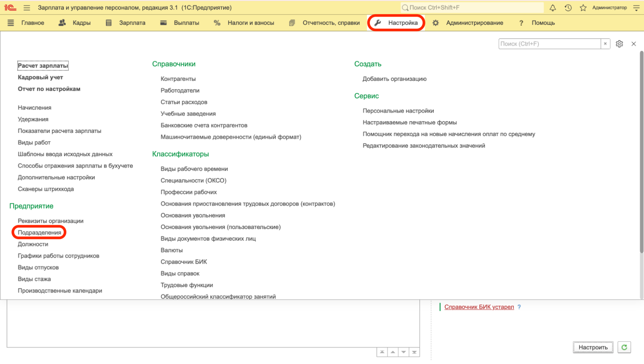644x364 pixels.
Task: Open the Подразделения link
Action: coord(39,232)
